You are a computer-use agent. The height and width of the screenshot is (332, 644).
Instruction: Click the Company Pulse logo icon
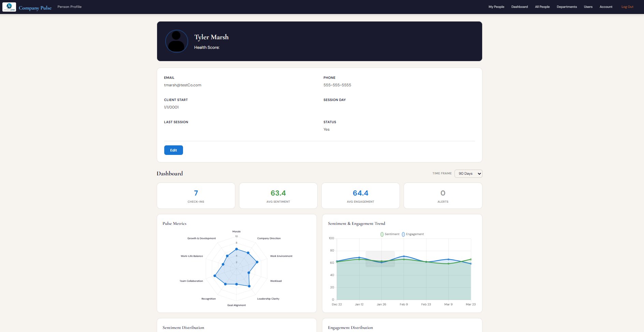9,7
